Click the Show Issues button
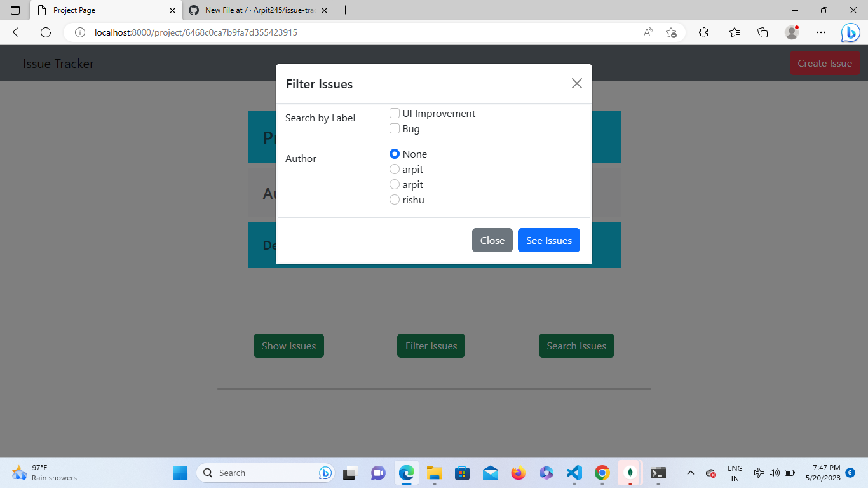The image size is (868, 488). 288,346
